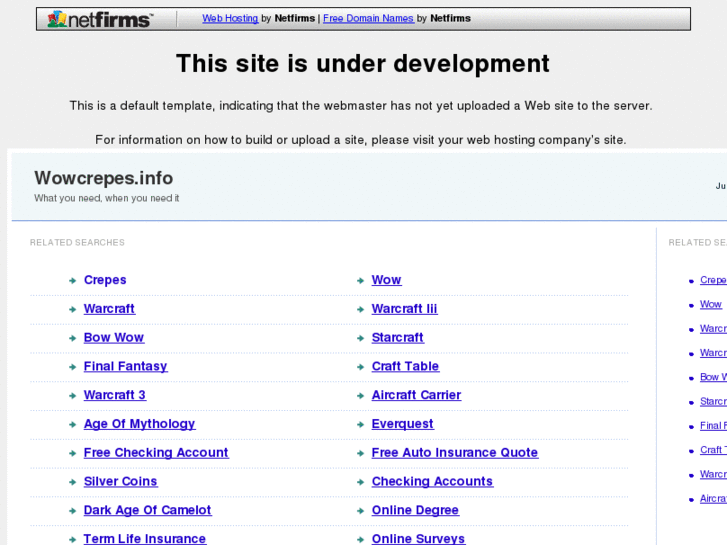This screenshot has height=545, width=727.
Task: Click the arrow icon beside Final Fantasy
Action: [72, 367]
